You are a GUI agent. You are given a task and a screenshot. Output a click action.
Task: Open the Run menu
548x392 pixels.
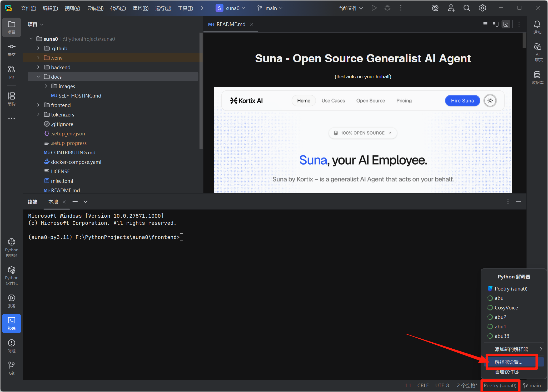pyautogui.click(x=163, y=8)
